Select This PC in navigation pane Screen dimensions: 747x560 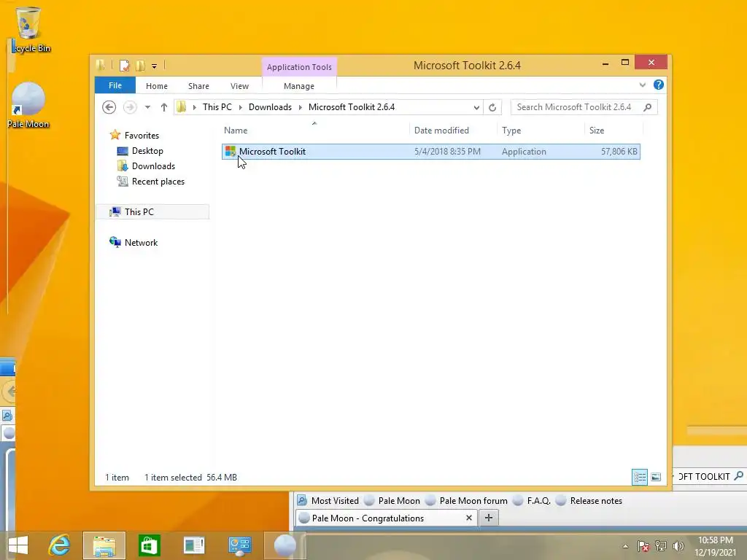(152, 212)
